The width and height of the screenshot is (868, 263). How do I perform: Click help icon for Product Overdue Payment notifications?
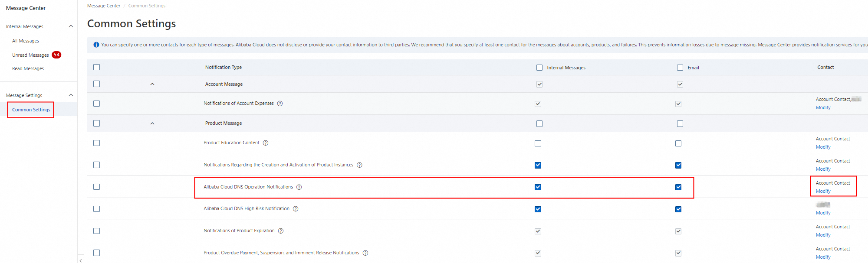pos(365,253)
